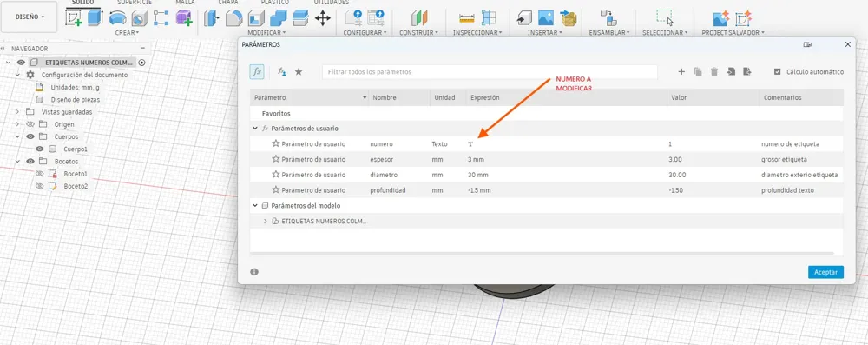Switch to the MALLA tab

coord(185,3)
